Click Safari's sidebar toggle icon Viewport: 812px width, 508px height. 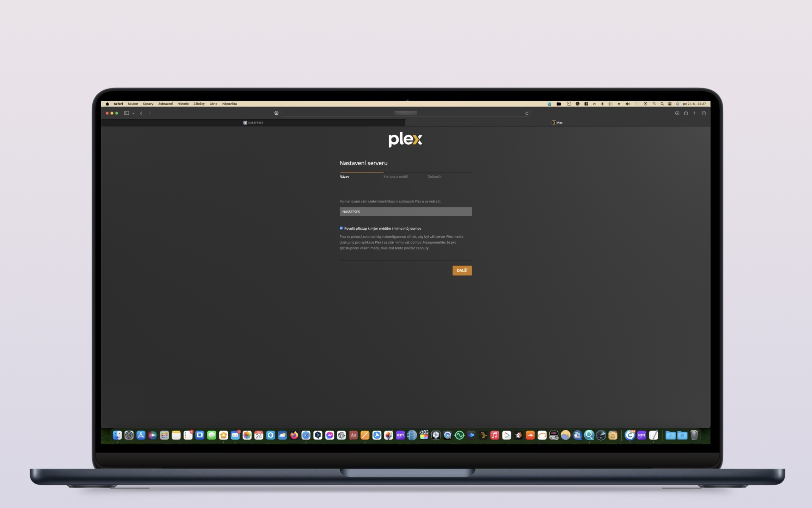[x=126, y=113]
